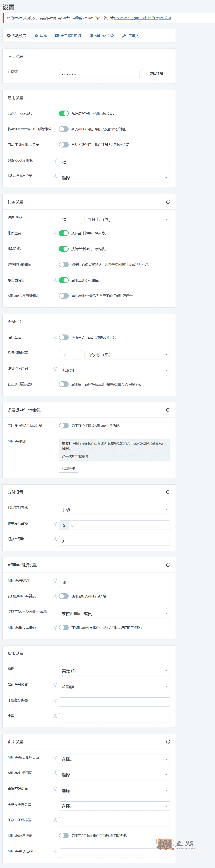Open Affiliate注册页面 dropdown
This screenshot has height=868, width=215.
click(114, 775)
